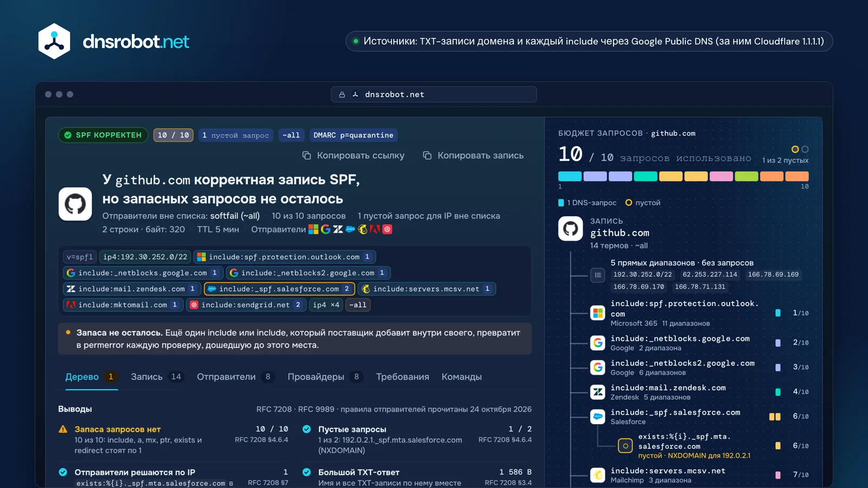
Task: Click Salesforce icon of _spf.salesforce.com tree node
Action: [x=598, y=416]
